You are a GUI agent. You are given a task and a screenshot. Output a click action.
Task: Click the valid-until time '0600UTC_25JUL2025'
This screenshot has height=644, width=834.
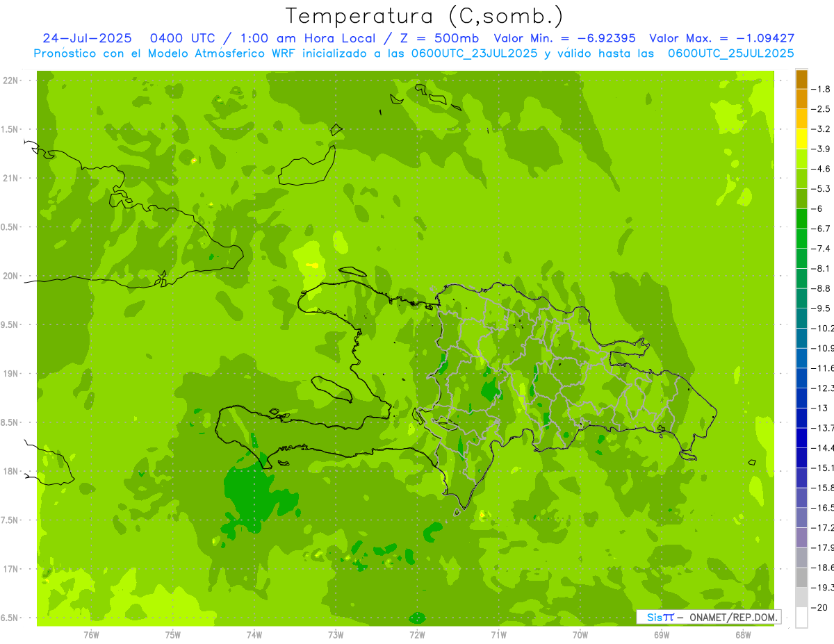(730, 53)
